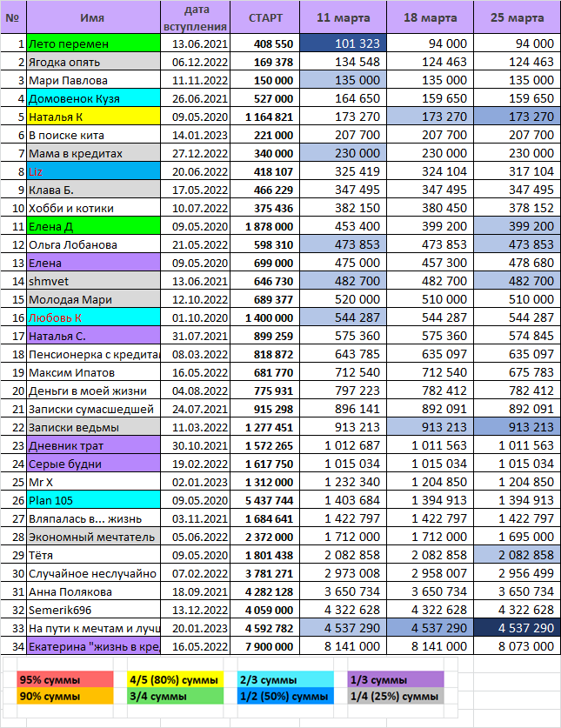Select the date cell '20.01.2023'
The image size is (561, 728).
(195, 628)
